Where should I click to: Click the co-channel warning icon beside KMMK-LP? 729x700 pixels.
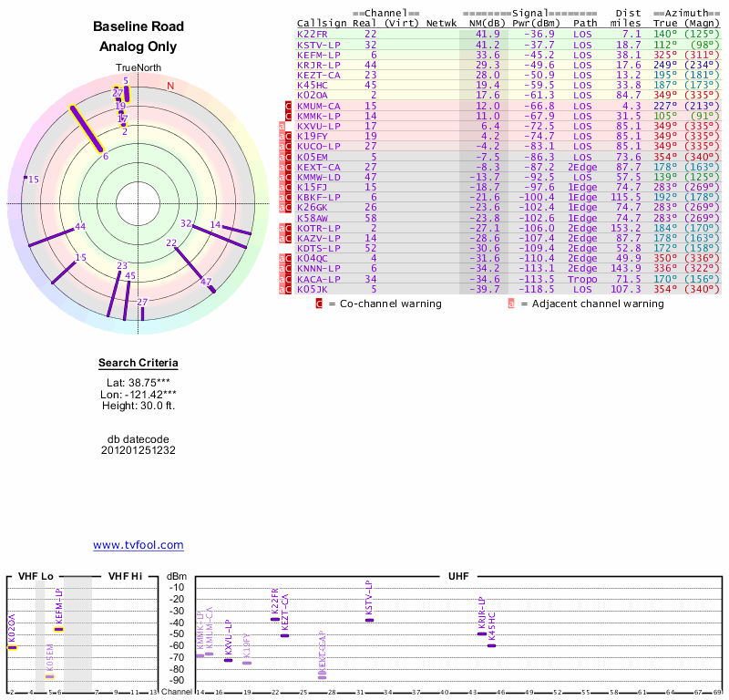pos(288,117)
